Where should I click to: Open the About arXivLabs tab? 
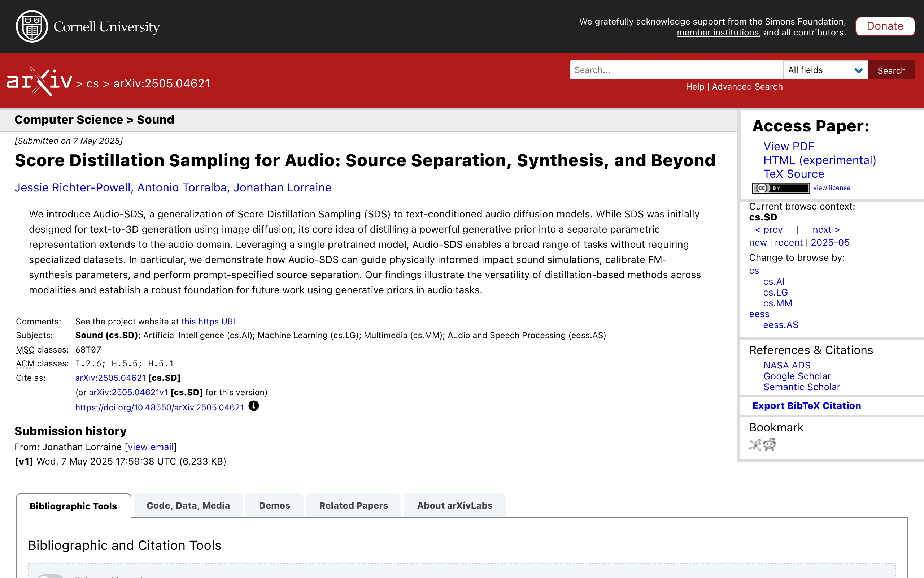pyautogui.click(x=455, y=505)
